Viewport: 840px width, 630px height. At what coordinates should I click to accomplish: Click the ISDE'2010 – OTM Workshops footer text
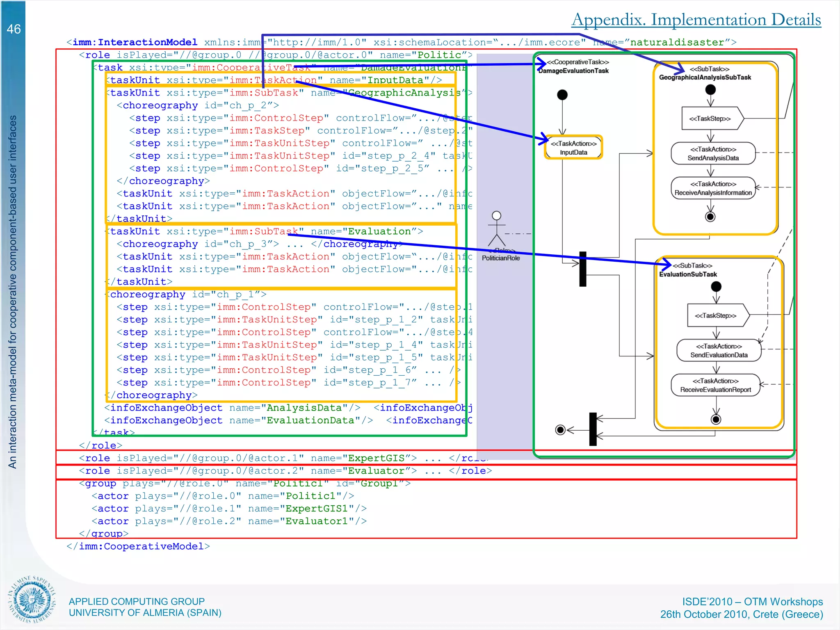(x=752, y=601)
